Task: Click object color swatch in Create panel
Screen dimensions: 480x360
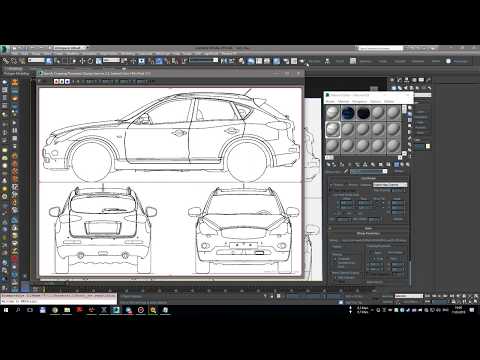Action: click(x=428, y=146)
